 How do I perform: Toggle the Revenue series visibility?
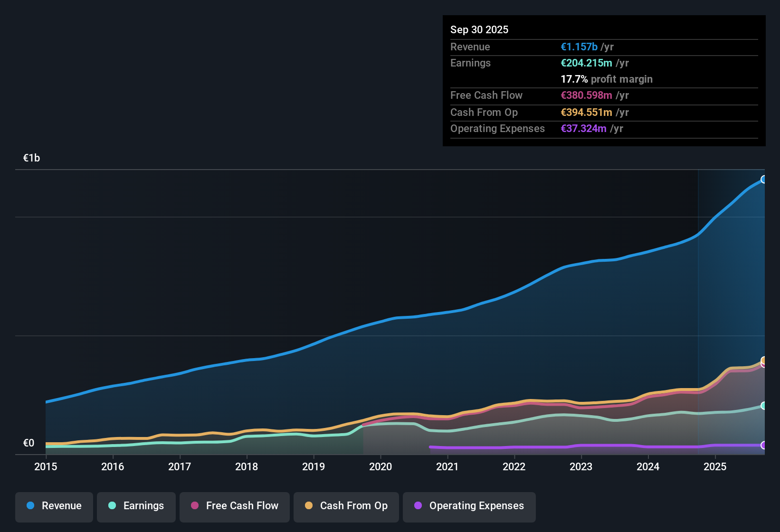pos(54,506)
